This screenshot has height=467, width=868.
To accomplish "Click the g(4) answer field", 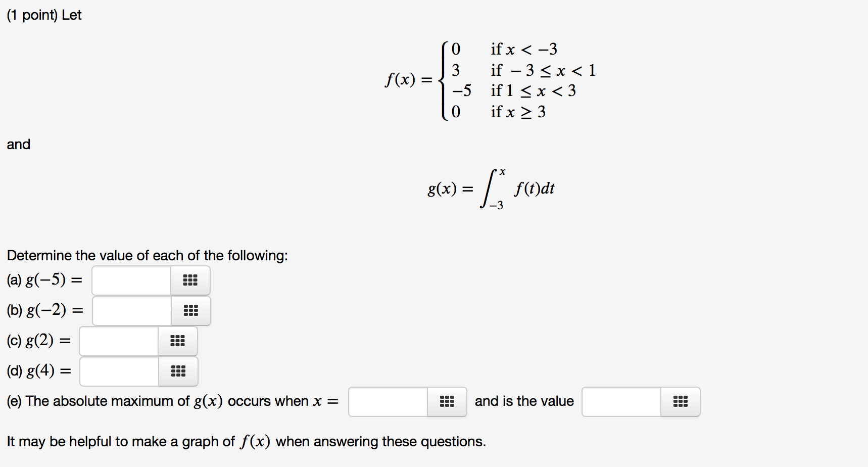I will pyautogui.click(x=118, y=371).
